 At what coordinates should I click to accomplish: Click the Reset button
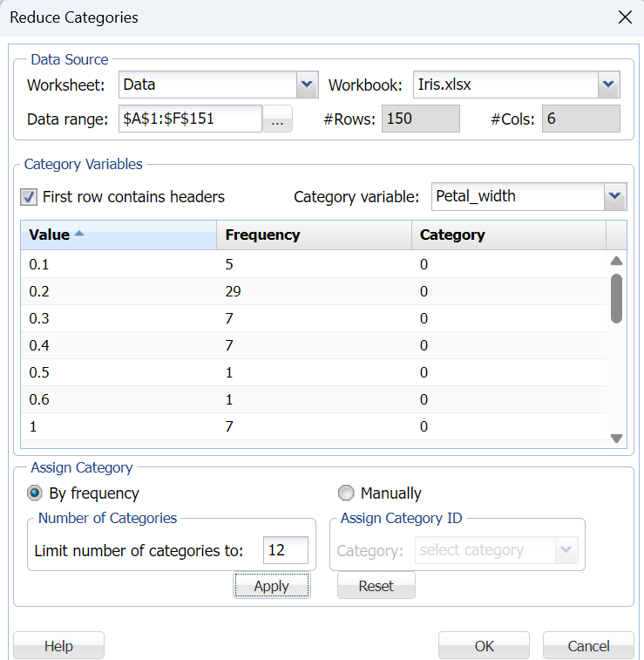pos(376,586)
